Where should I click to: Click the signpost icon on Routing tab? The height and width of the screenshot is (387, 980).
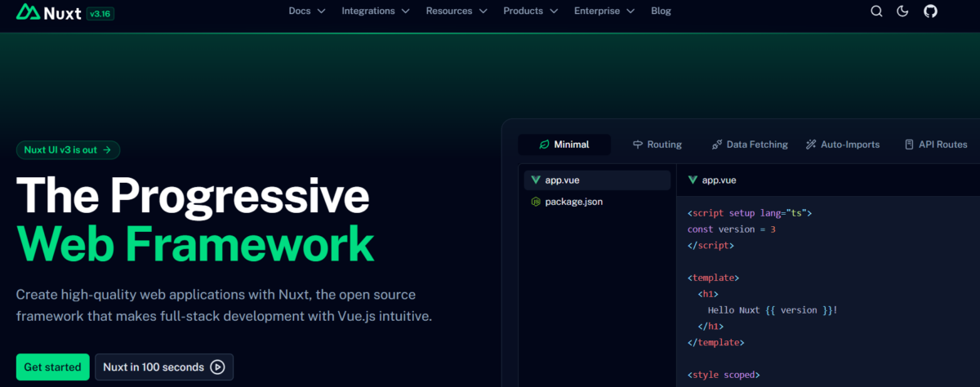click(x=638, y=145)
